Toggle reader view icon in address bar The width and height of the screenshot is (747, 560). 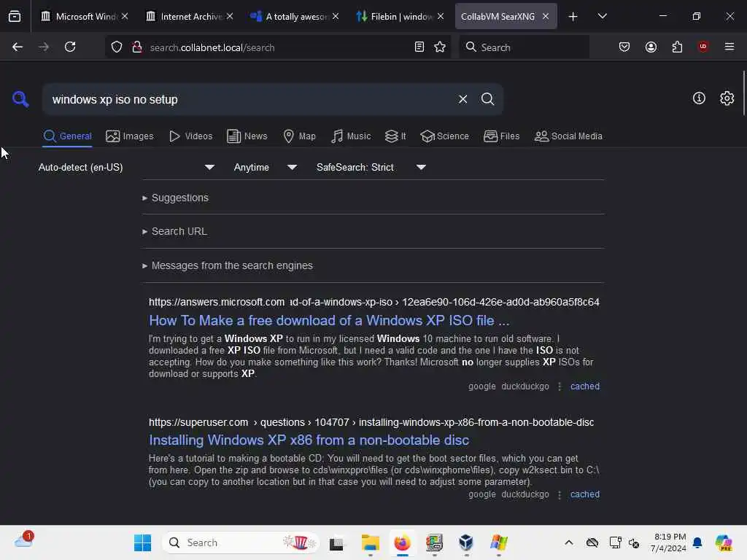(419, 47)
